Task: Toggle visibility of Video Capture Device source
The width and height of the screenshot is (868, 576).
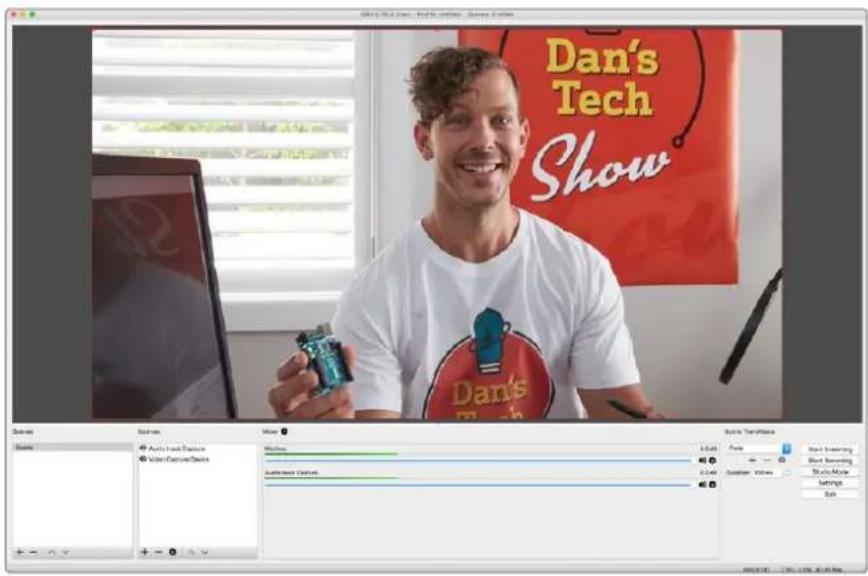Action: pyautogui.click(x=143, y=459)
